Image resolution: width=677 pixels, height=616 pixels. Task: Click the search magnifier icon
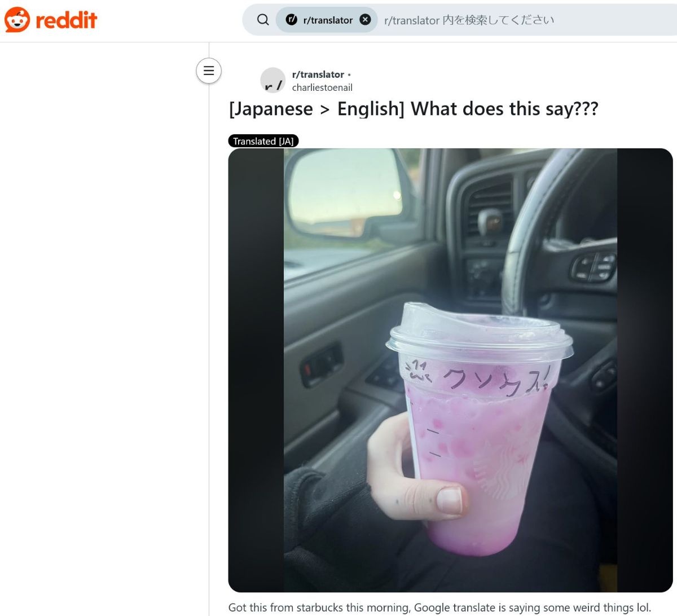coord(263,20)
